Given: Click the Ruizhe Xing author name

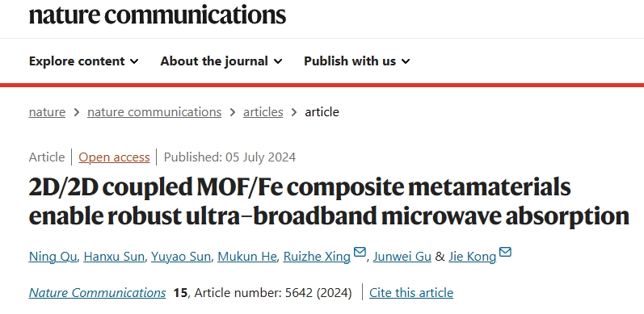Looking at the screenshot, I should 317,257.
